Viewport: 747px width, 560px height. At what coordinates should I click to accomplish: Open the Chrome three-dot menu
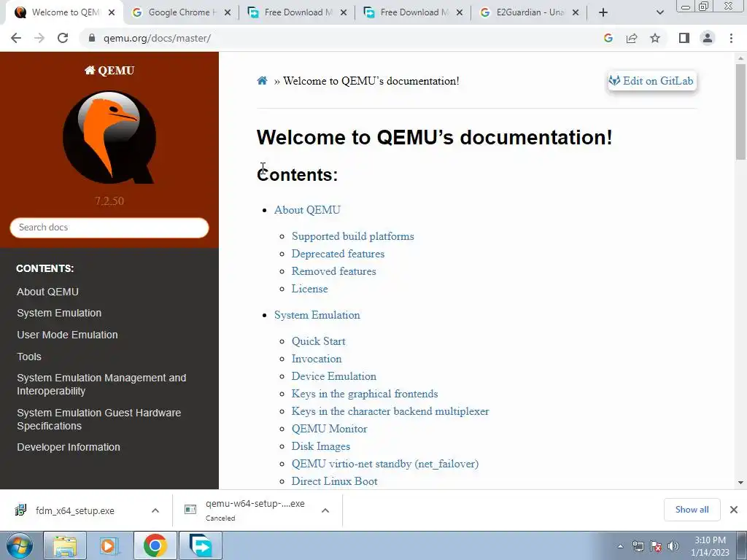click(731, 38)
